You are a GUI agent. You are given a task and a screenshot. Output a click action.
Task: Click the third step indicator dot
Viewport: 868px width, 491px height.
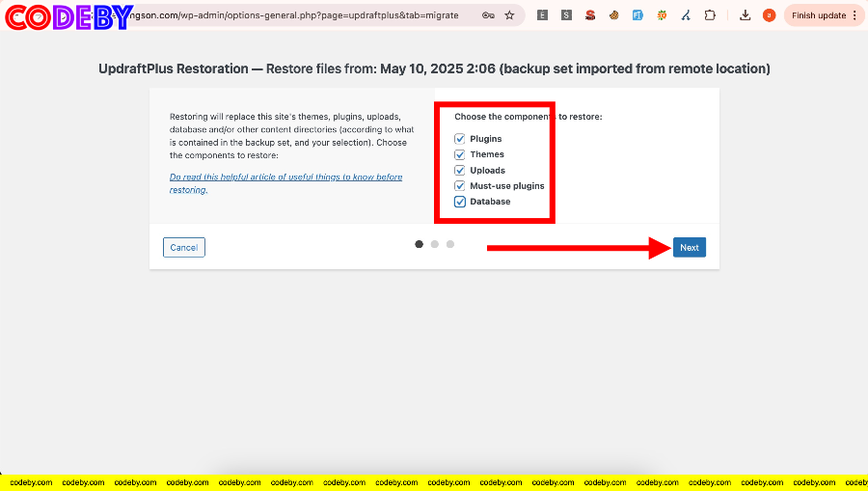450,244
